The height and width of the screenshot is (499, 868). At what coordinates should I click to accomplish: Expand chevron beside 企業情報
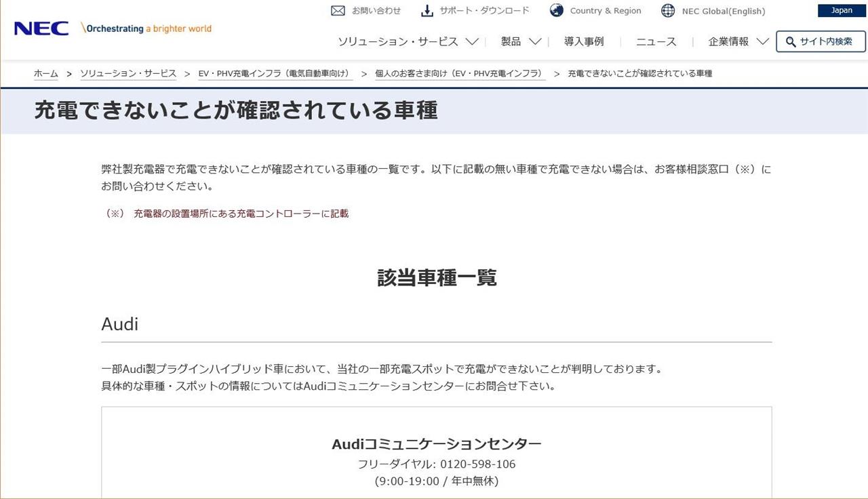763,42
